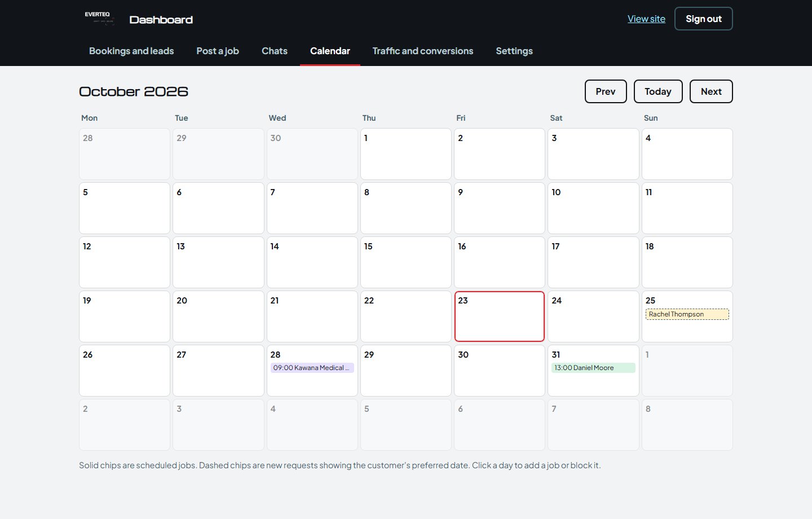The image size is (812, 519).
Task: Switch to the Post a job tab
Action: pyautogui.click(x=218, y=51)
